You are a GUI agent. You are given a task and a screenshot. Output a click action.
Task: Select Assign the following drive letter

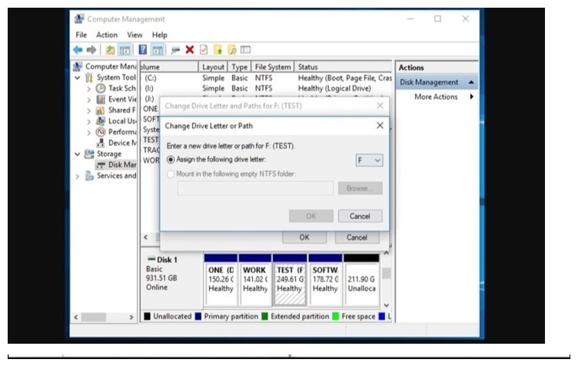[171, 160]
